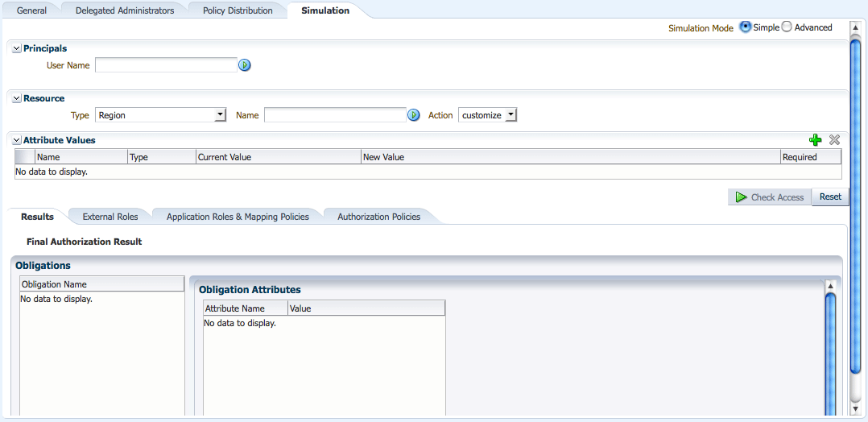Click the Current Value column header
This screenshot has height=422, width=868.
click(279, 157)
